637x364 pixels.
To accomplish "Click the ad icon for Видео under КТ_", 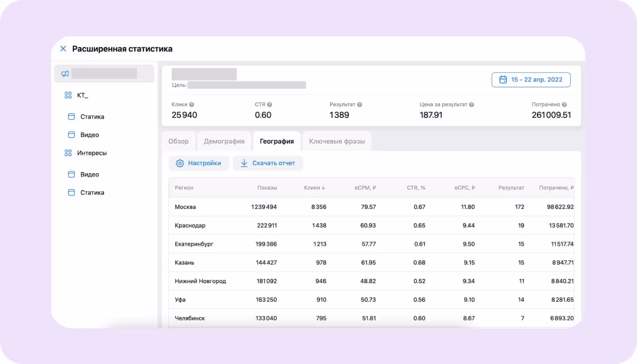I will click(71, 135).
